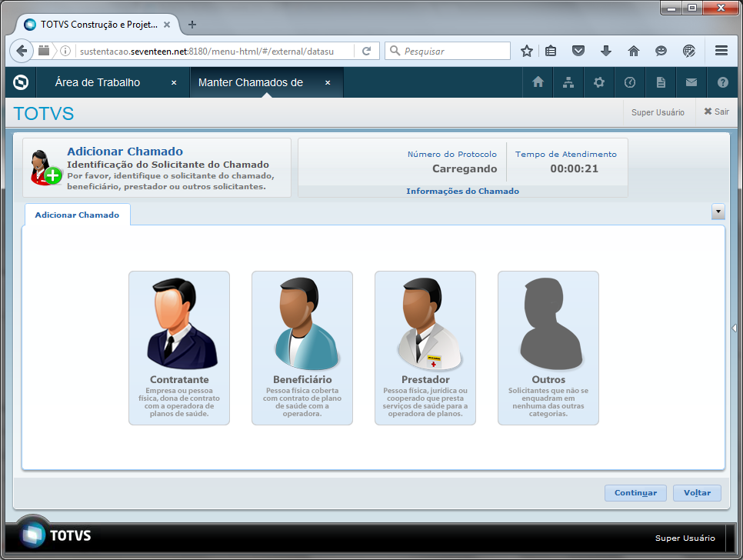Click the add-call operator icon
The width and height of the screenshot is (743, 560).
(45, 168)
